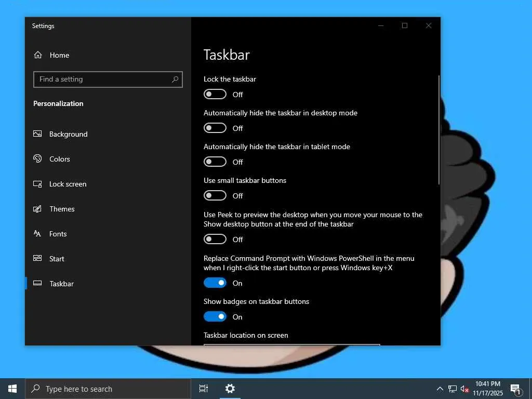Click the search magnifier on the taskbar
Image resolution: width=532 pixels, height=399 pixels.
pos(36,389)
